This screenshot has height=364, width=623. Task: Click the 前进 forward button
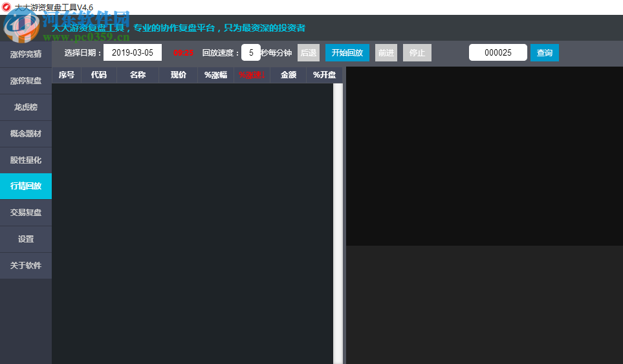[386, 52]
